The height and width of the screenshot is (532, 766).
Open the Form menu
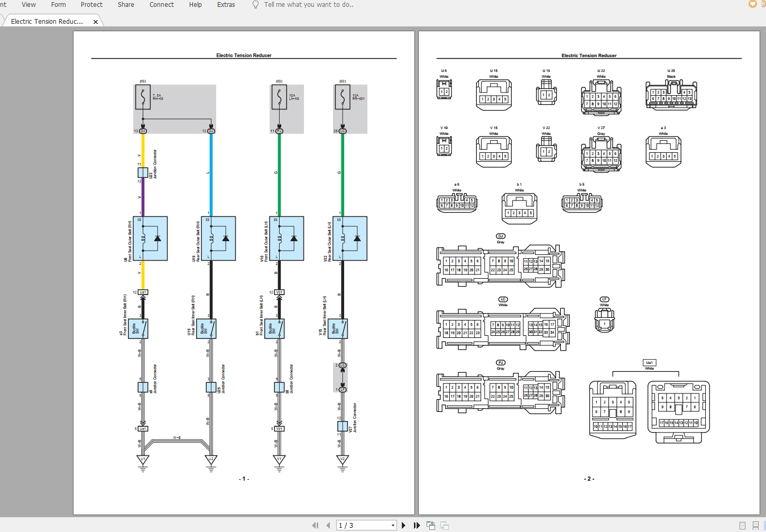point(58,5)
